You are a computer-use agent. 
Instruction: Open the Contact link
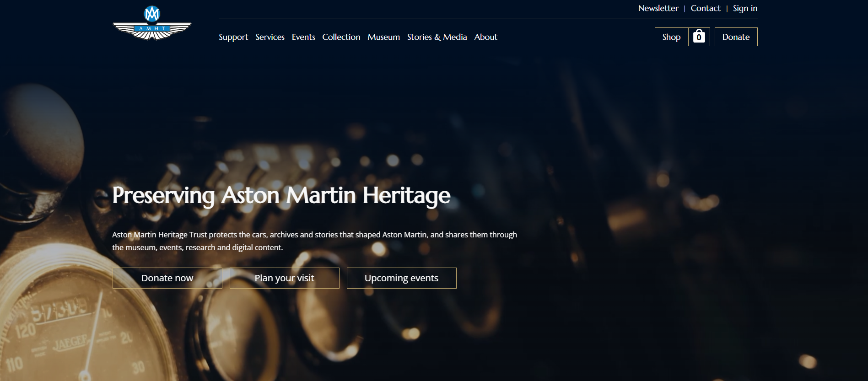pos(706,8)
